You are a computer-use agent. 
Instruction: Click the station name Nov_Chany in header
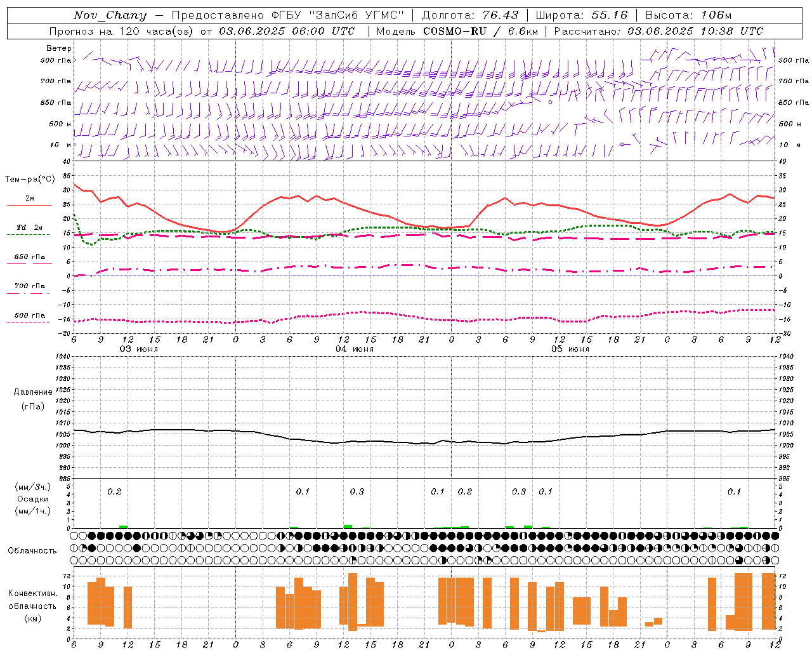(x=110, y=15)
